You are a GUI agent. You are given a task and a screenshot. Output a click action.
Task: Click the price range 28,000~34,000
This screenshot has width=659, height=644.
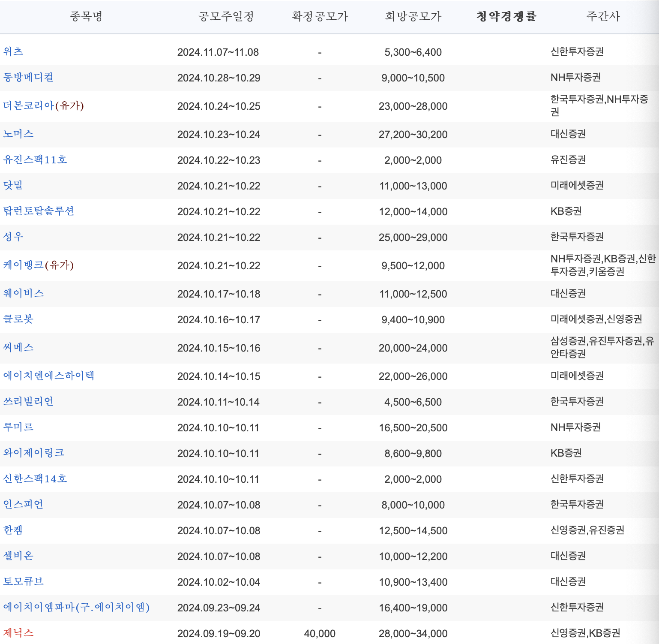pos(413,634)
